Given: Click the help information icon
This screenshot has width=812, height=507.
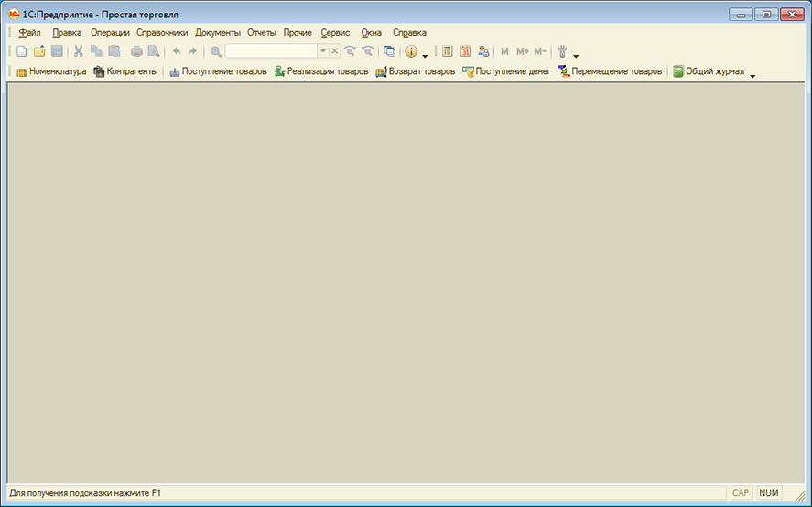Looking at the screenshot, I should (x=411, y=51).
